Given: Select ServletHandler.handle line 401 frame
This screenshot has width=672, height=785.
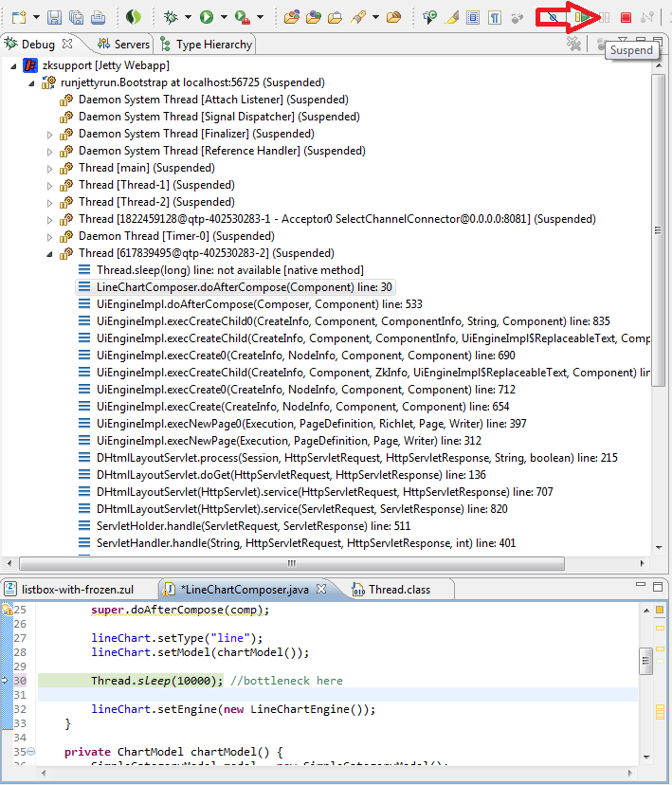Looking at the screenshot, I should (306, 542).
